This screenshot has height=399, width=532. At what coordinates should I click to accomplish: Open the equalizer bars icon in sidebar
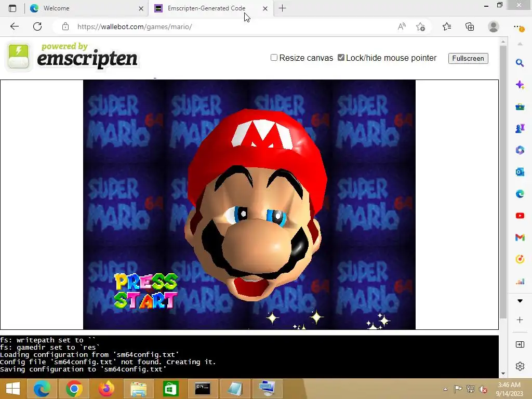(520, 281)
